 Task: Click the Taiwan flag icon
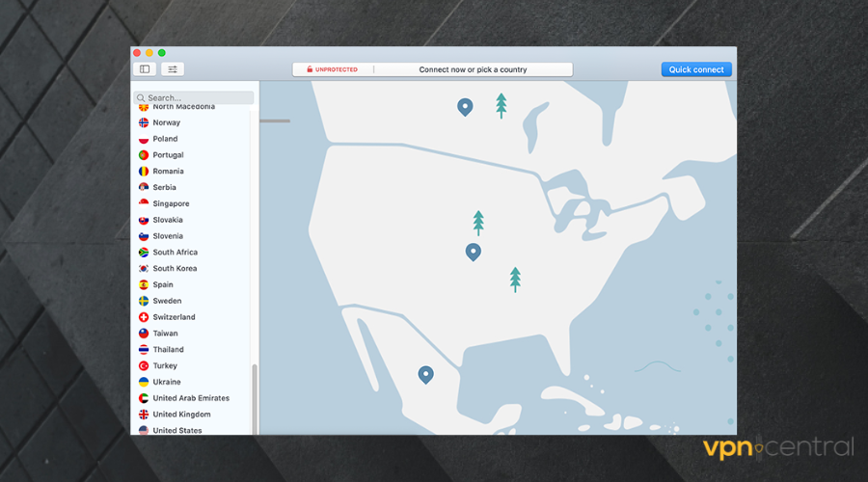(144, 334)
